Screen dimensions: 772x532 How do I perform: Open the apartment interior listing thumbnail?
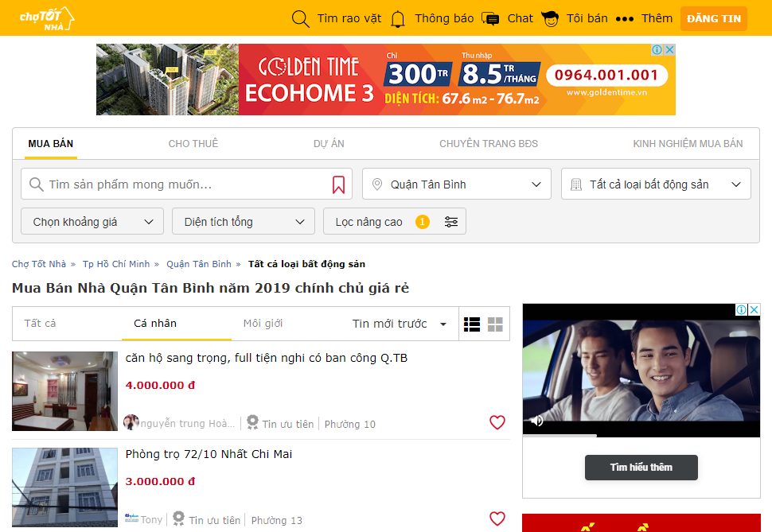(x=65, y=391)
